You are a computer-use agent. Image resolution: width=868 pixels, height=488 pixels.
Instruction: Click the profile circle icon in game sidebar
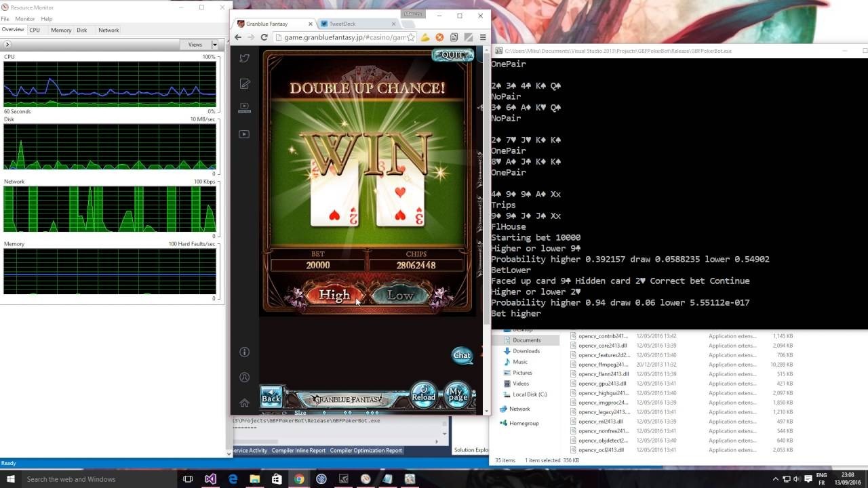click(245, 377)
